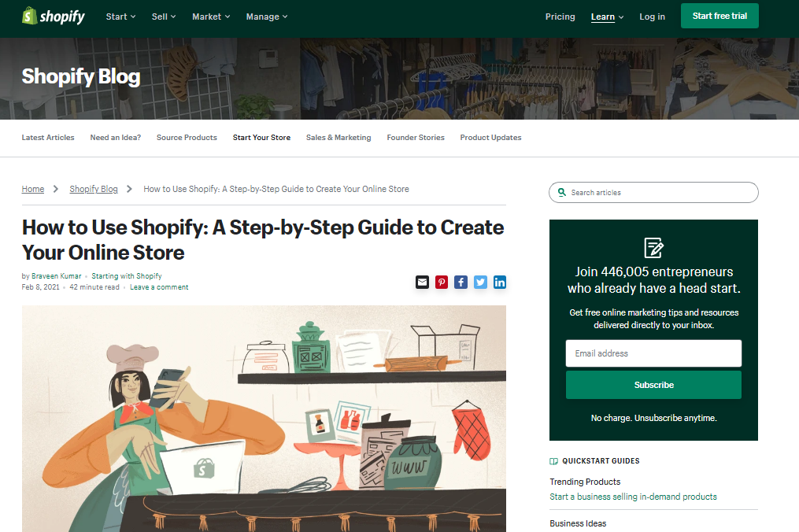Click the article hero illustration
799x532 pixels.
pos(264,419)
